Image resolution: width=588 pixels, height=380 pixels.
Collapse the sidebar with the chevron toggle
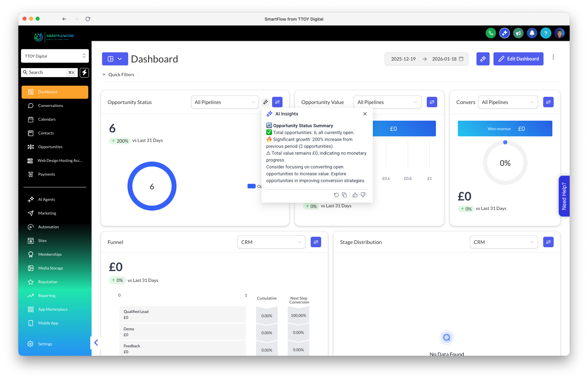[x=96, y=343]
